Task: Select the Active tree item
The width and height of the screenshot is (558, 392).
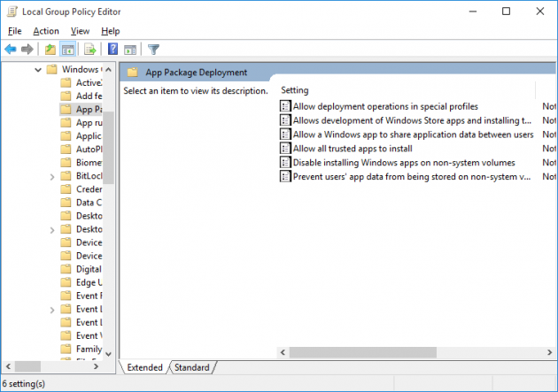Action: pos(89,82)
